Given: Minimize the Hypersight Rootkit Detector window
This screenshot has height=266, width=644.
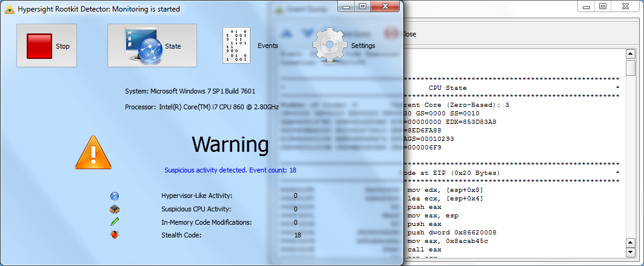Looking at the screenshot, I should [x=346, y=5].
